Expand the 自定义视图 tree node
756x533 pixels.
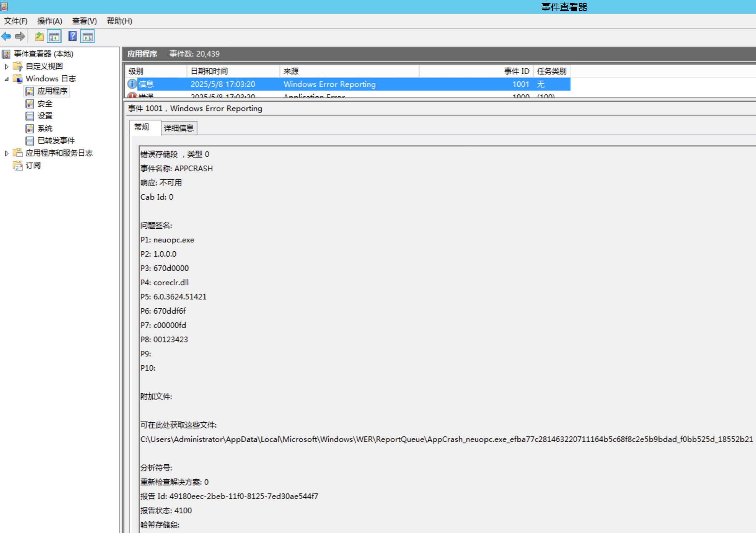pyautogui.click(x=6, y=67)
